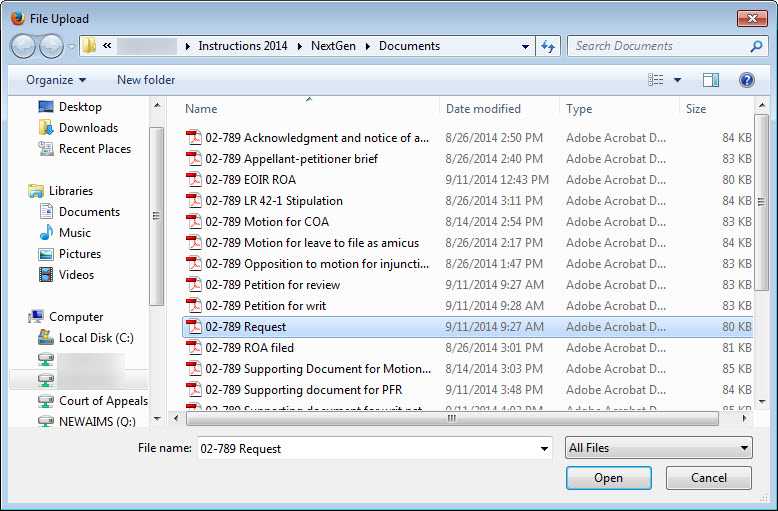Click the refresh arrows icon

(548, 46)
